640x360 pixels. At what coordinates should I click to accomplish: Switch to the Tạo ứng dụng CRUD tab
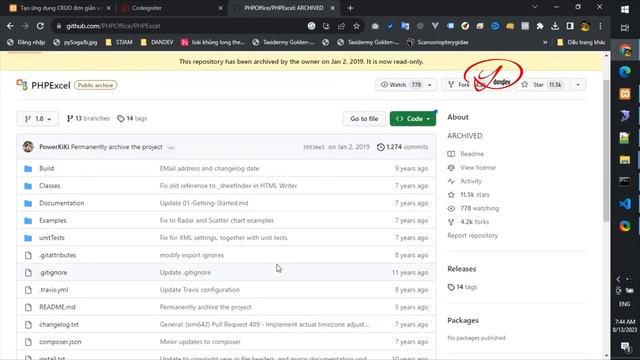(60, 8)
